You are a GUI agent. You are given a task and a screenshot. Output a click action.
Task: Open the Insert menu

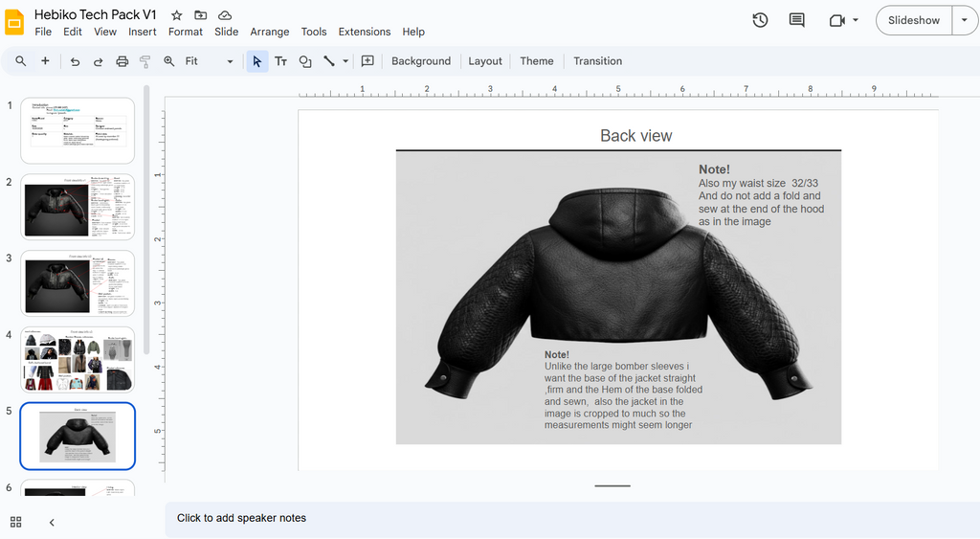[x=142, y=32]
